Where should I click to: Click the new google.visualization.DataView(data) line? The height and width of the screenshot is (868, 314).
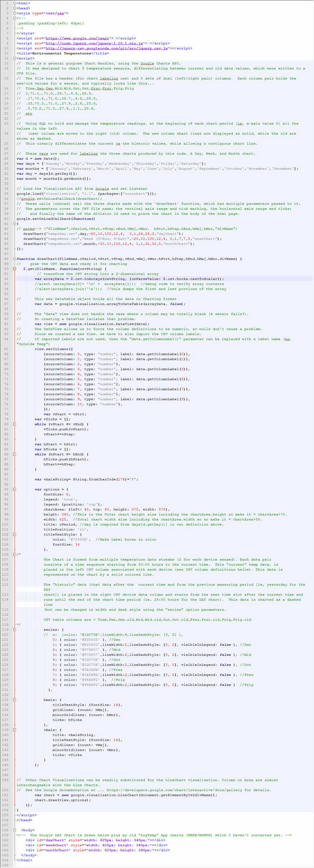pyautogui.click(x=92, y=324)
